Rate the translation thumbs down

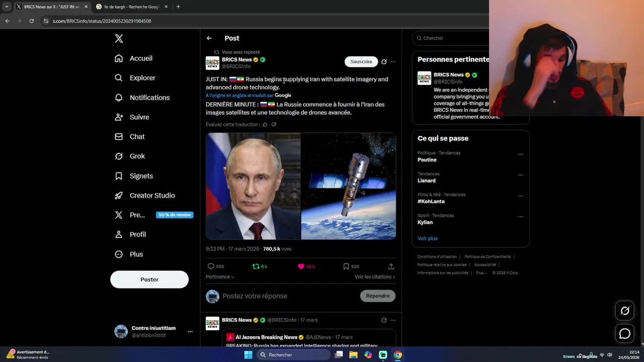(x=274, y=125)
